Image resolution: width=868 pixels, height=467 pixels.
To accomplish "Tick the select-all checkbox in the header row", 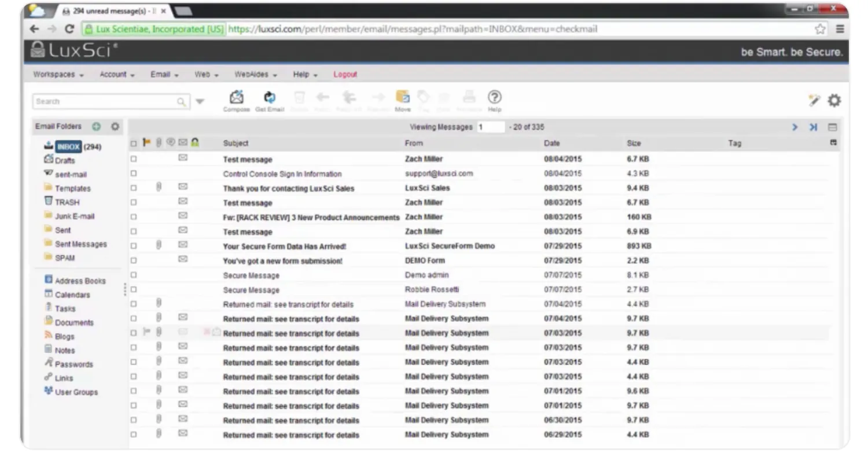I will pos(134,144).
